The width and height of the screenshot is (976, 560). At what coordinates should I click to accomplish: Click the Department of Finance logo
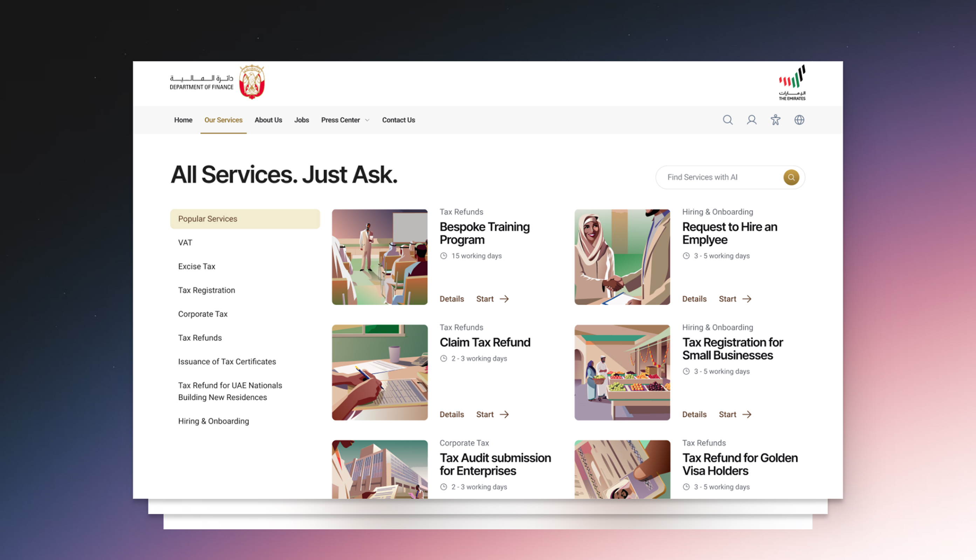pyautogui.click(x=218, y=82)
